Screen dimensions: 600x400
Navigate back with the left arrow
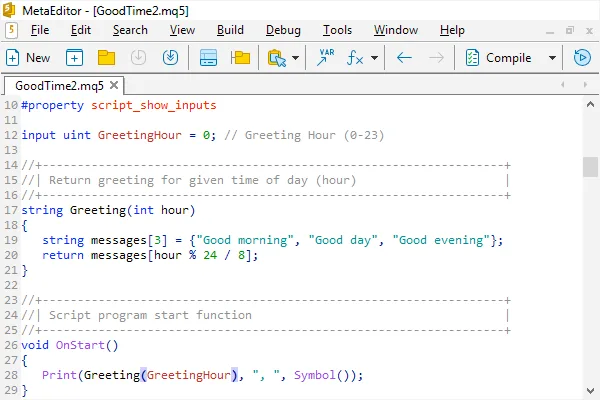click(x=404, y=58)
